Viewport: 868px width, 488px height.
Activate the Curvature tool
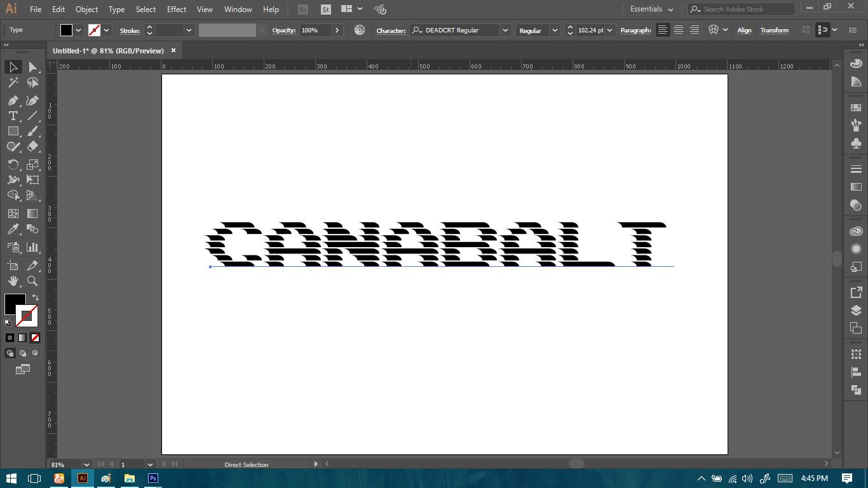pyautogui.click(x=32, y=100)
